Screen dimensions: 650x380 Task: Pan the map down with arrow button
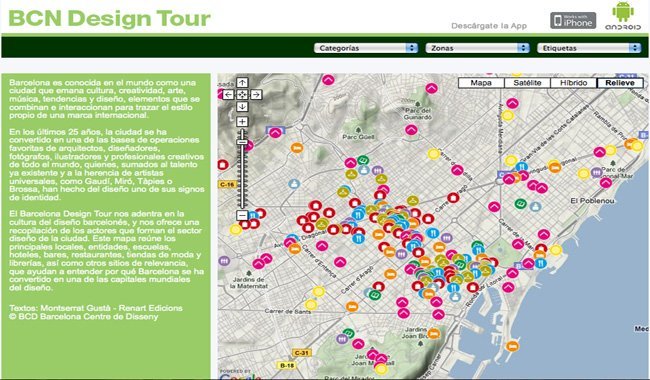point(242,106)
